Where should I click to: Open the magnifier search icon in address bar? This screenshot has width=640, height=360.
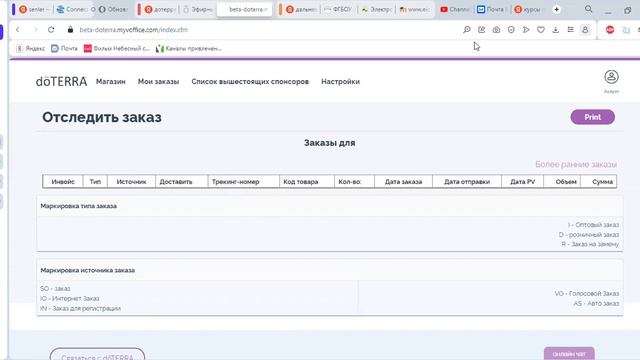coord(467,30)
